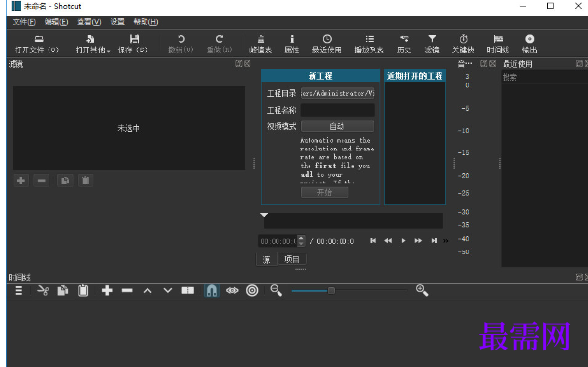The height and width of the screenshot is (367, 588).
Task: Open the 设置 menu
Action: (117, 22)
